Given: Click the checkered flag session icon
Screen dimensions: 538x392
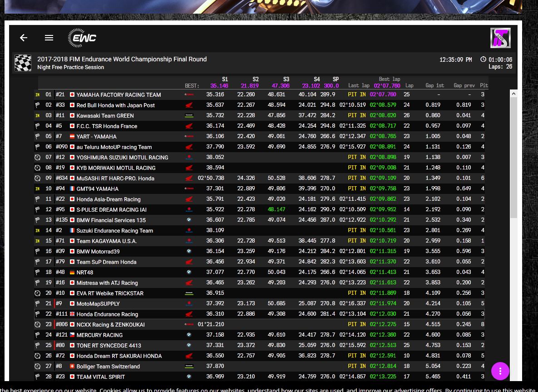Looking at the screenshot, I should pyautogui.click(x=23, y=63).
